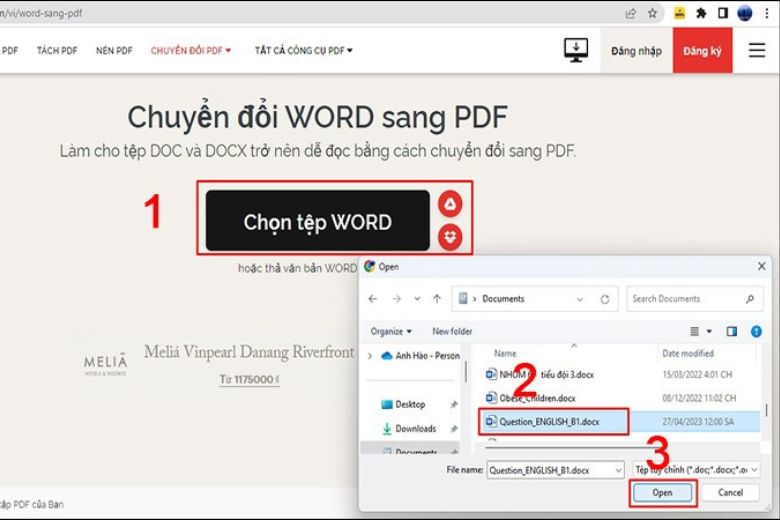Image resolution: width=780 pixels, height=520 pixels.
Task: Open TẤT CẢ CÔNG CỤ PDF menu
Action: (x=303, y=50)
